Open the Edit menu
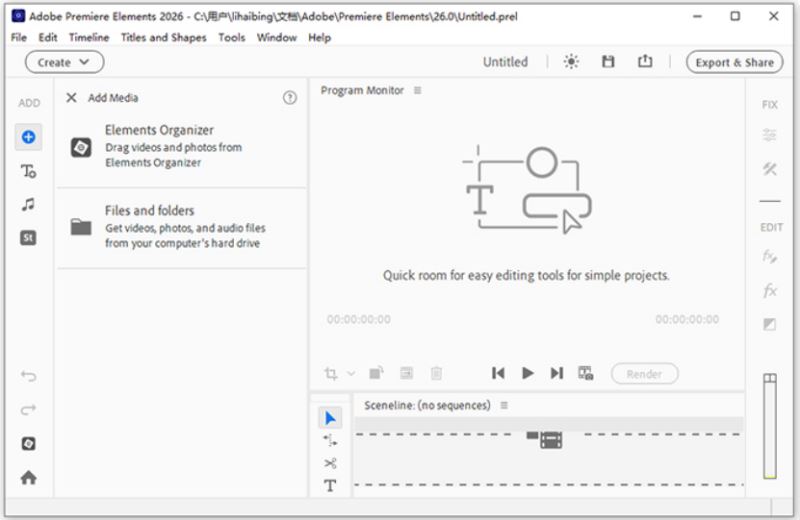800x520 pixels. tap(48, 37)
